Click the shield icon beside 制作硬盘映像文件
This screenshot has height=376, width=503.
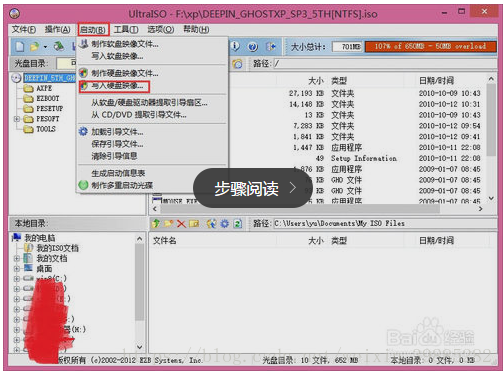click(83, 73)
